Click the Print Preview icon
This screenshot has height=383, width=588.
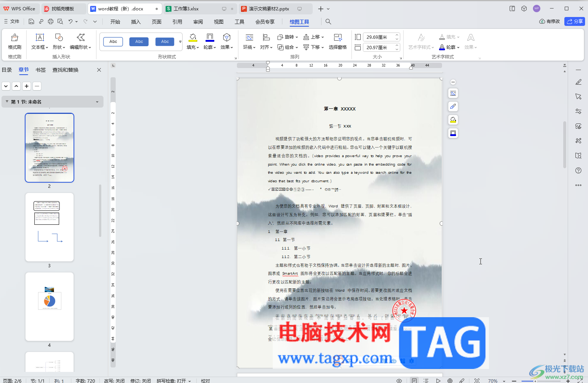(x=60, y=21)
